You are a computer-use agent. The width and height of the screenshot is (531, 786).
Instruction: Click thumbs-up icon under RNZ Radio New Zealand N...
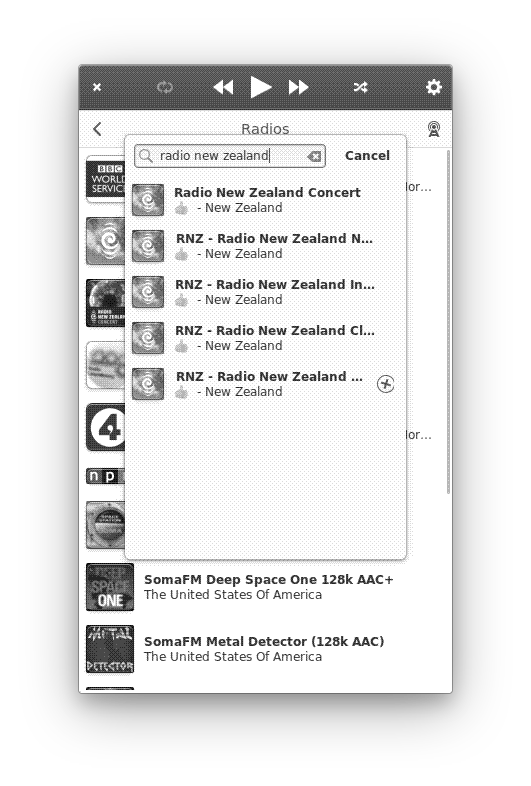click(x=182, y=254)
